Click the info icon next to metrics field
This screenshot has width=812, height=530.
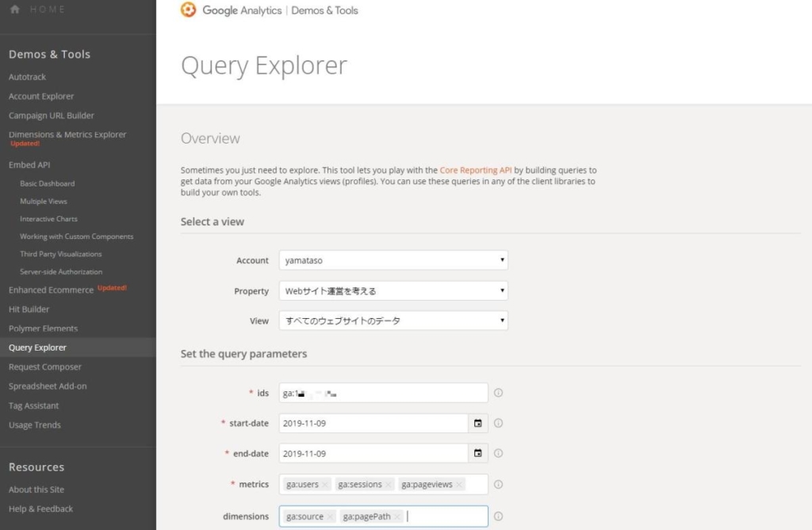[498, 484]
